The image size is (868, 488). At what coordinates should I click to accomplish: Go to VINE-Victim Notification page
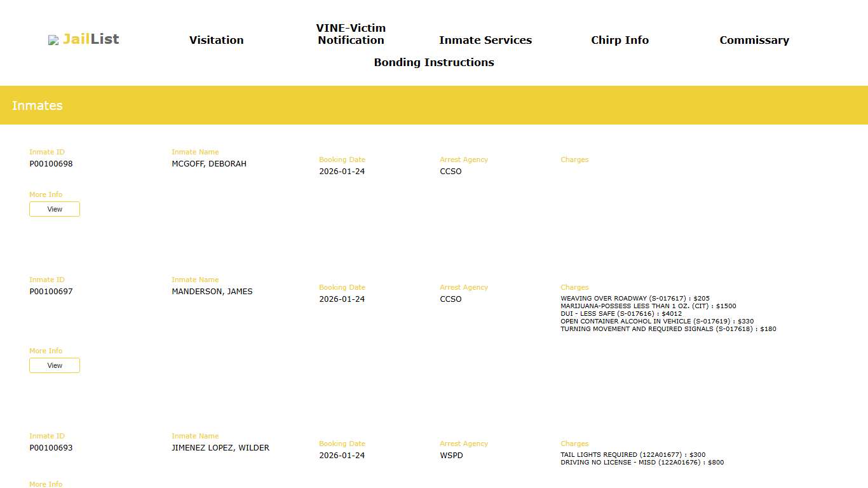pos(351,34)
